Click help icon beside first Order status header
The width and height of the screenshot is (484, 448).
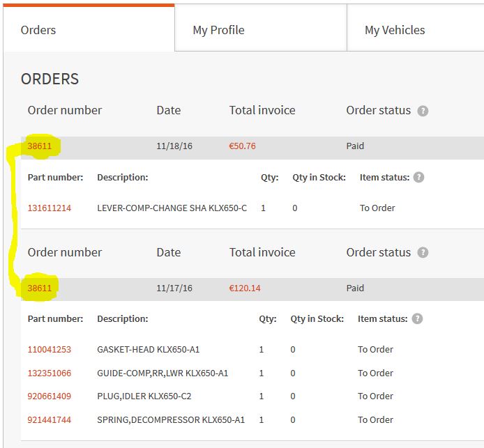coord(423,111)
